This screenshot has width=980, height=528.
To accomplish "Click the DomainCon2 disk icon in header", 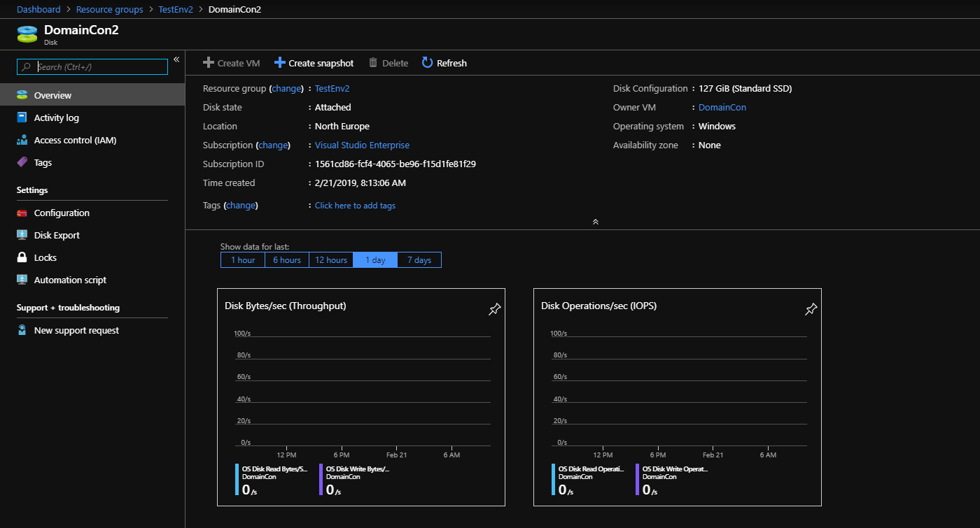I will click(x=27, y=34).
